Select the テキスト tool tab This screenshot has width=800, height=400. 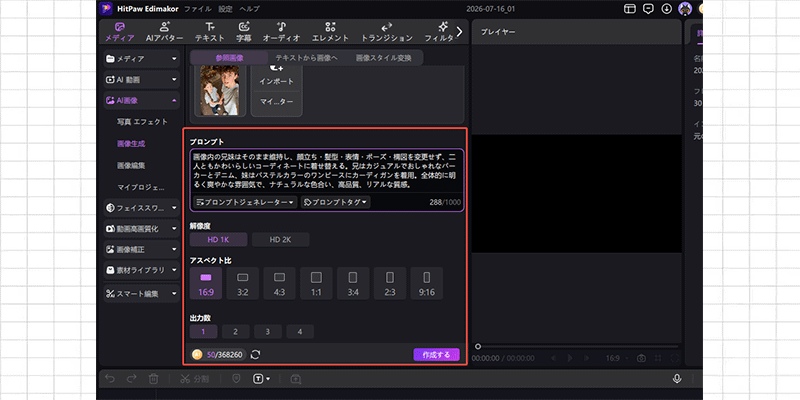pyautogui.click(x=210, y=32)
